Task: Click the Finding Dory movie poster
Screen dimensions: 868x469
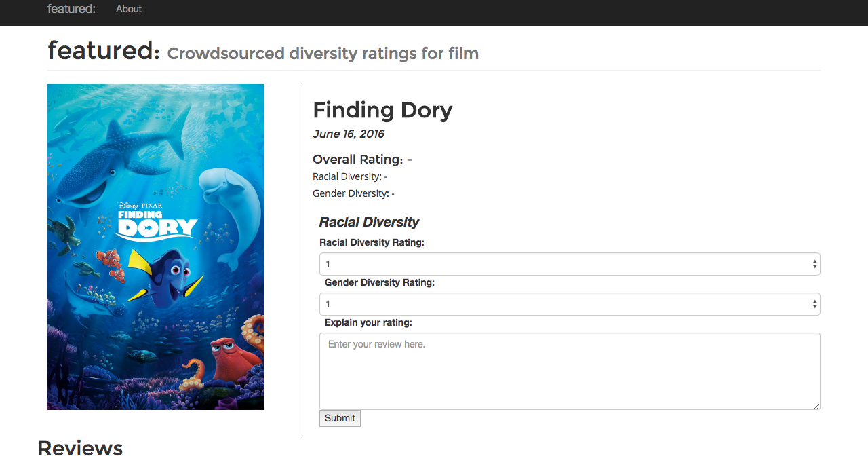Action: click(x=156, y=247)
